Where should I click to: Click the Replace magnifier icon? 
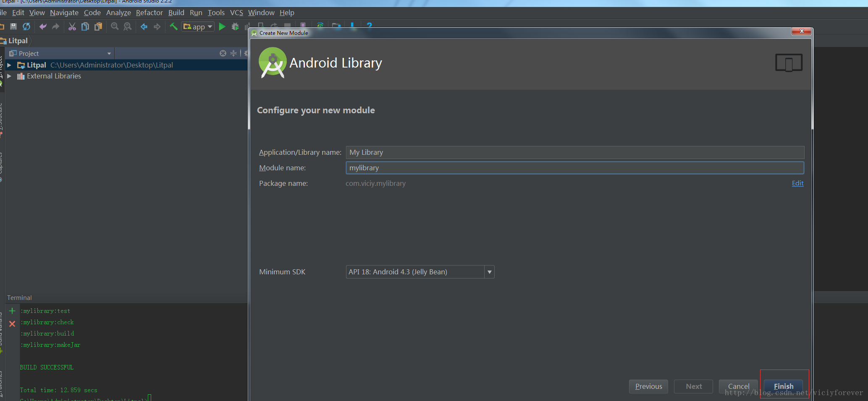(128, 26)
